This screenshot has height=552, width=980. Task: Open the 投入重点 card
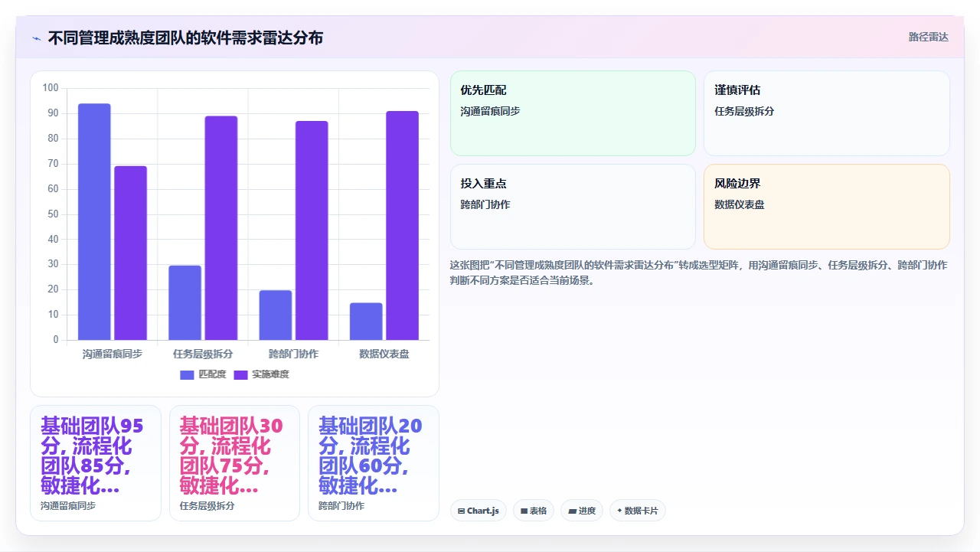tap(573, 207)
